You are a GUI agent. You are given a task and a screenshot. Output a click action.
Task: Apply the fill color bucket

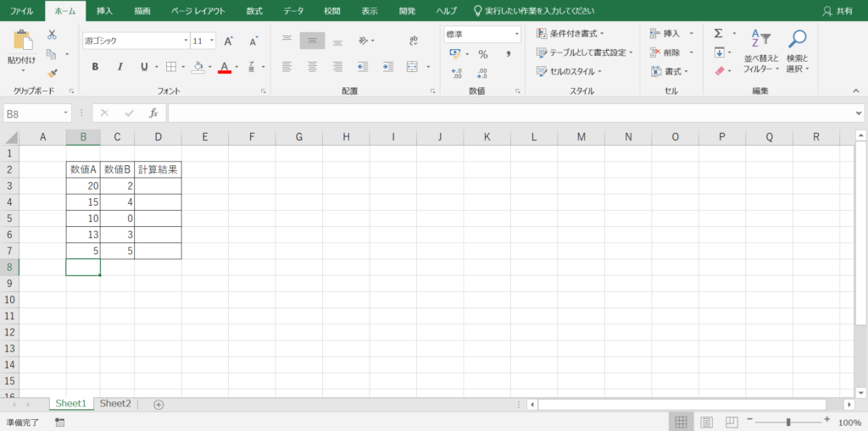tap(198, 67)
